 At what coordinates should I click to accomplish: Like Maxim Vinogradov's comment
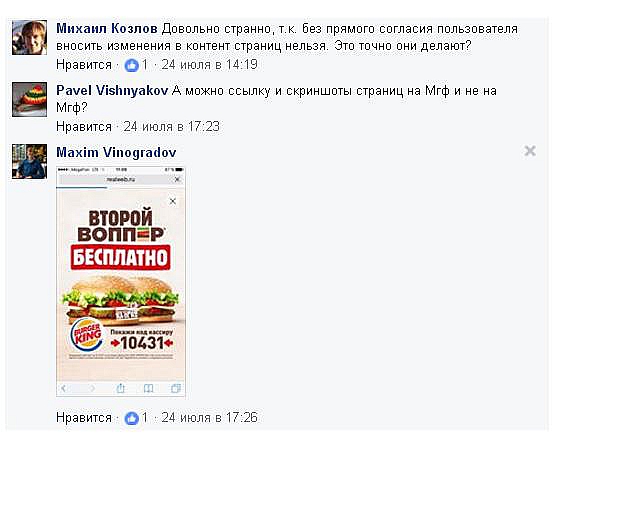pos(84,418)
